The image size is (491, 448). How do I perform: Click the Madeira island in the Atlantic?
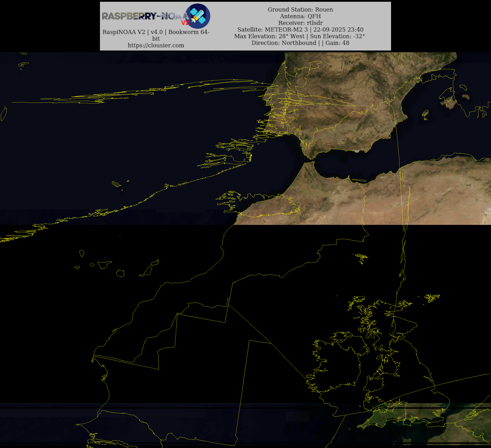pos(116,184)
